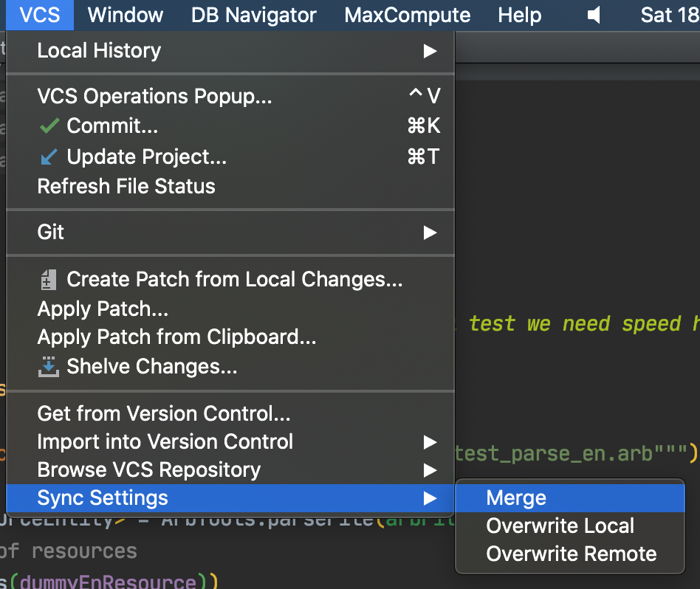Open the Help menu
This screenshot has height=589, width=700.
point(519,14)
